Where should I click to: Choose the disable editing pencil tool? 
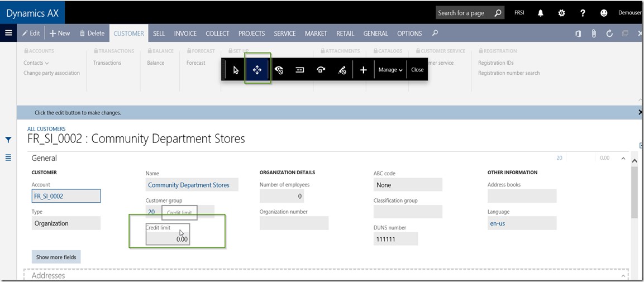(x=342, y=70)
